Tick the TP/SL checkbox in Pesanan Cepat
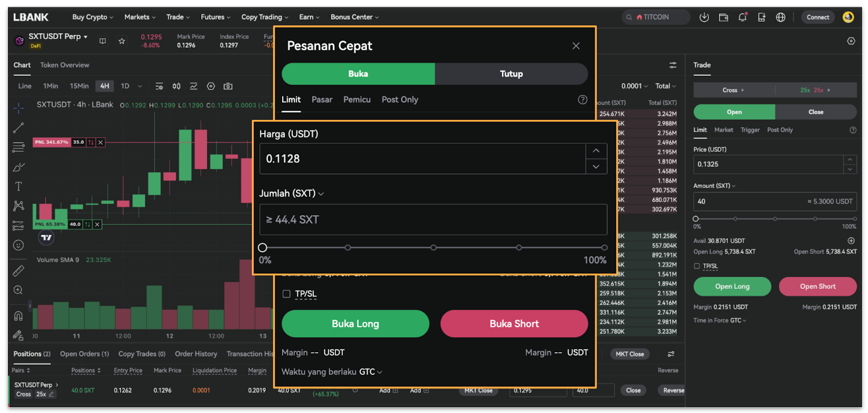868x413 pixels. tap(286, 294)
